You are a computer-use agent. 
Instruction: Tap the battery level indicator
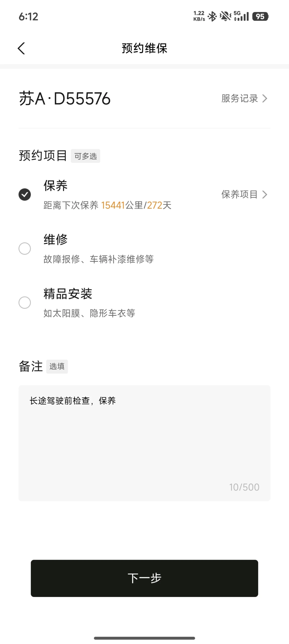coord(260,17)
